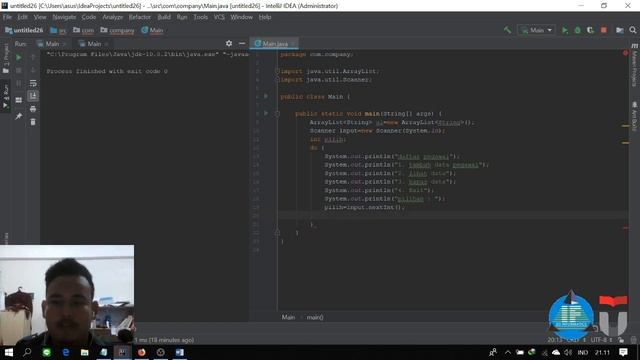Click the fold end marker of main method
This screenshot has width=640, height=360.
277,233
